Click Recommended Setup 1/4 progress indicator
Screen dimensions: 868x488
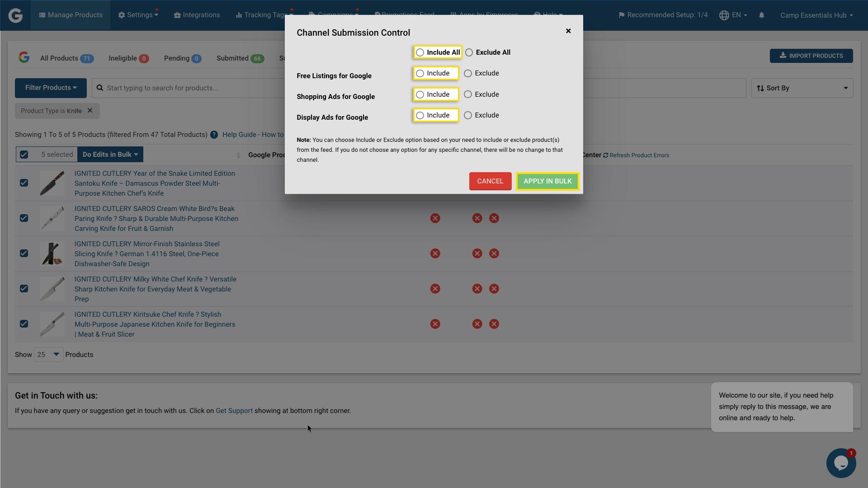(663, 14)
